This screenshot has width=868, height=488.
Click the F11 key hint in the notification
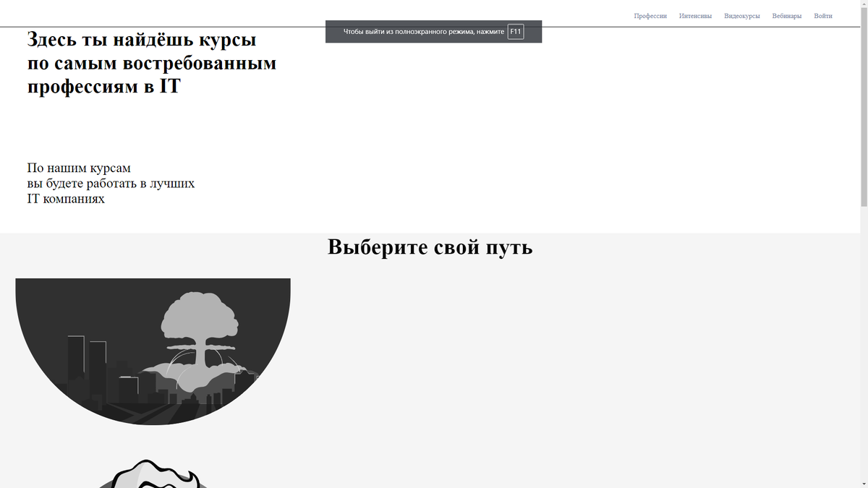[516, 31]
